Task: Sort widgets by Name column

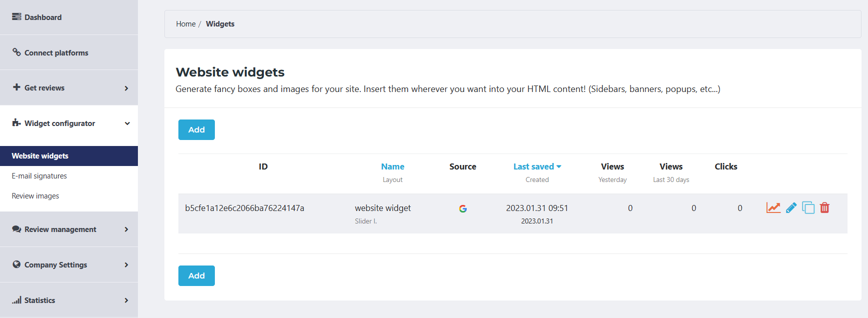Action: 392,166
